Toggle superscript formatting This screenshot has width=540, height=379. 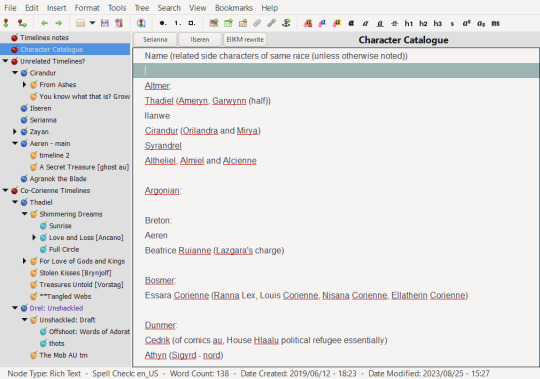click(x=467, y=23)
